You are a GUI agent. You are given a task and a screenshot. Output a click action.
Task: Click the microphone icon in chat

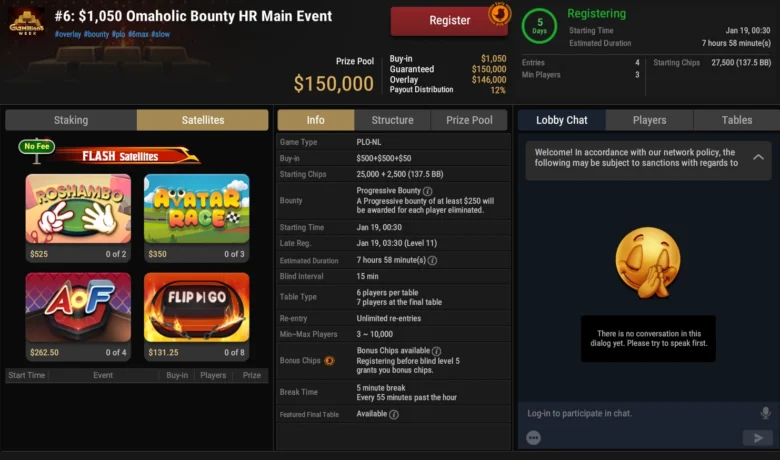click(766, 413)
